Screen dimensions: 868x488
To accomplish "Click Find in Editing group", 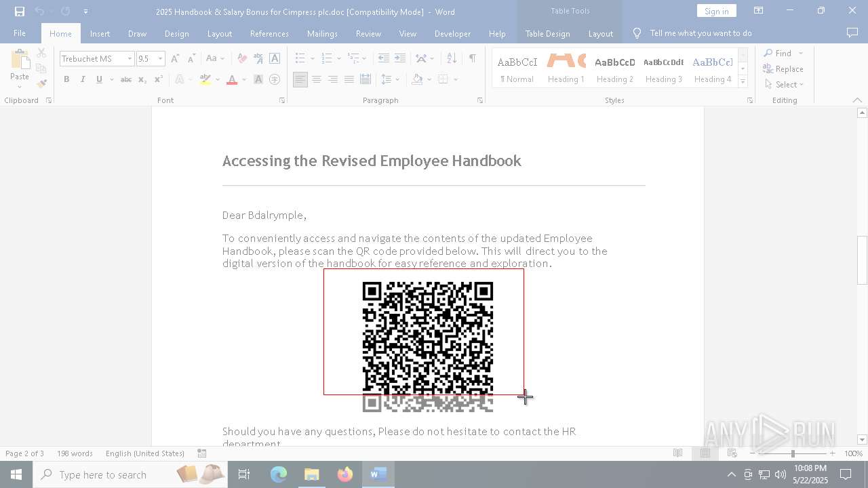I will 777,54.
